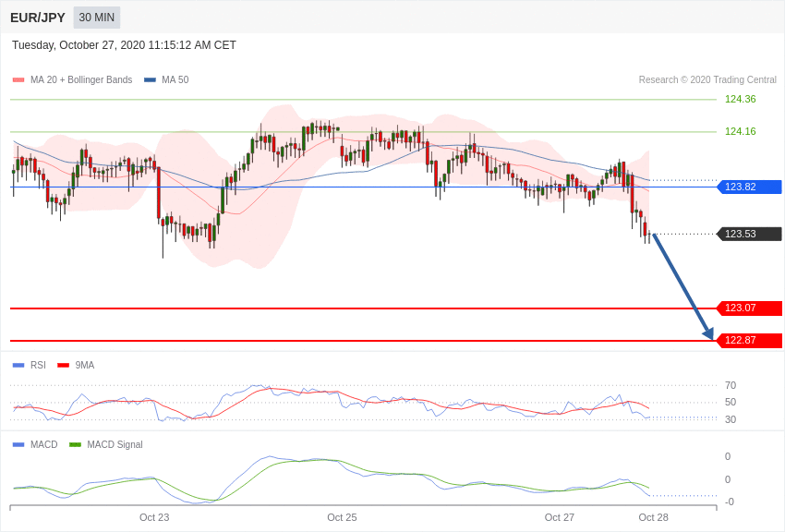Click the RSI 30 level label
This screenshot has width=785, height=532.
(731, 419)
